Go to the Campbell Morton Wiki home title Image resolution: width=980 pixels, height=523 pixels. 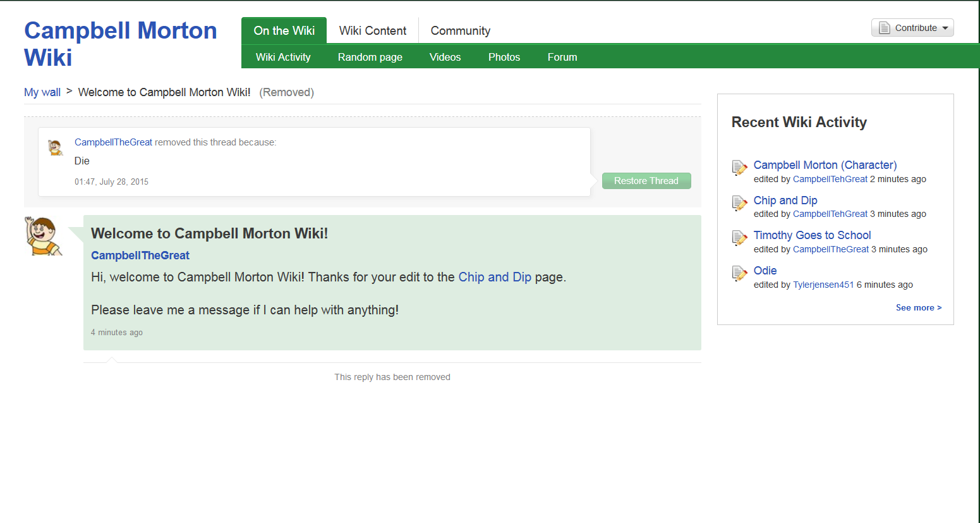click(x=121, y=44)
